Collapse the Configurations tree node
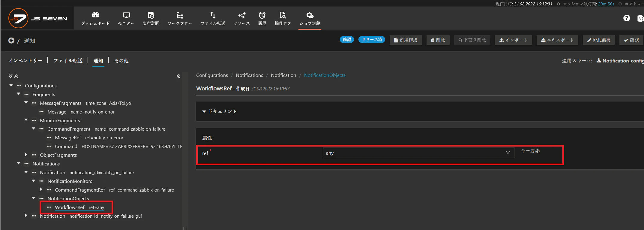This screenshot has width=644, height=230. (x=11, y=85)
